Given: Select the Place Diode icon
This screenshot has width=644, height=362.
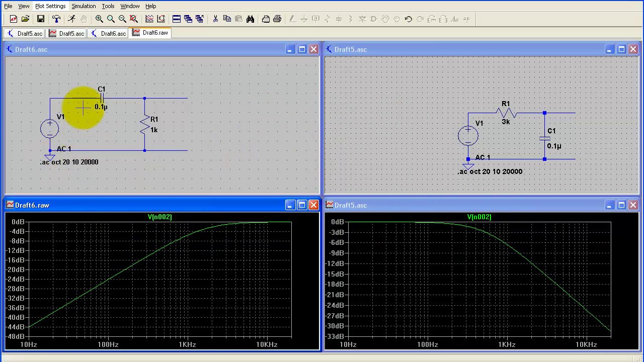Looking at the screenshot, I should (362, 19).
